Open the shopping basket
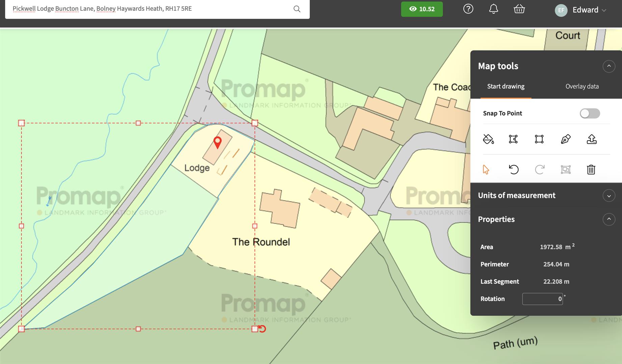622x364 pixels. 519,9
